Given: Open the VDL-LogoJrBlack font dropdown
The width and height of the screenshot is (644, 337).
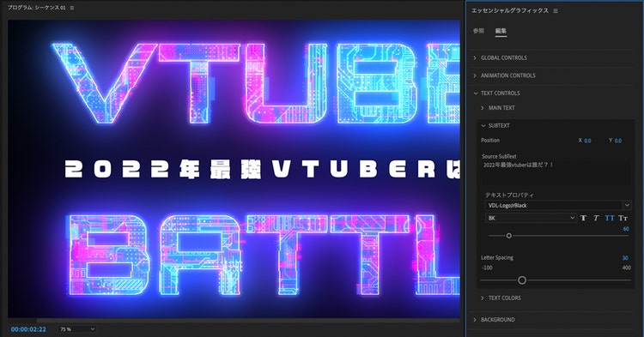Looking at the screenshot, I should click(x=558, y=205).
